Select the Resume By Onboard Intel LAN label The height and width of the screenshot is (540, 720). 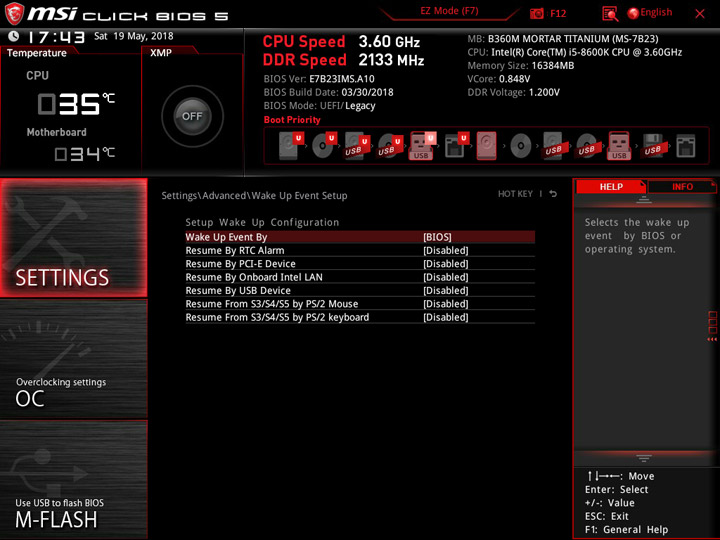click(x=254, y=277)
